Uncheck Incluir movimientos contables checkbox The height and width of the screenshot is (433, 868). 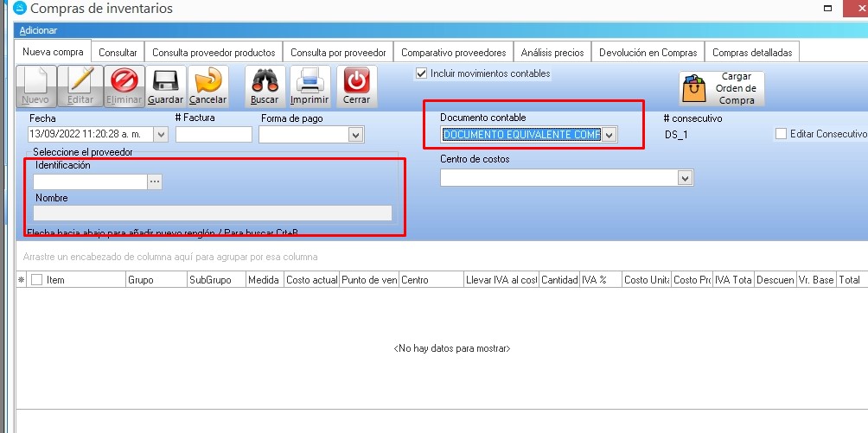tap(422, 73)
